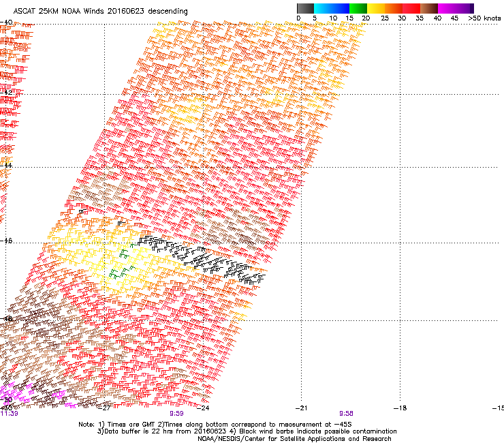The image size is (504, 443).
Task: Click the '-44' latitude axis label
Action: coord(6,166)
